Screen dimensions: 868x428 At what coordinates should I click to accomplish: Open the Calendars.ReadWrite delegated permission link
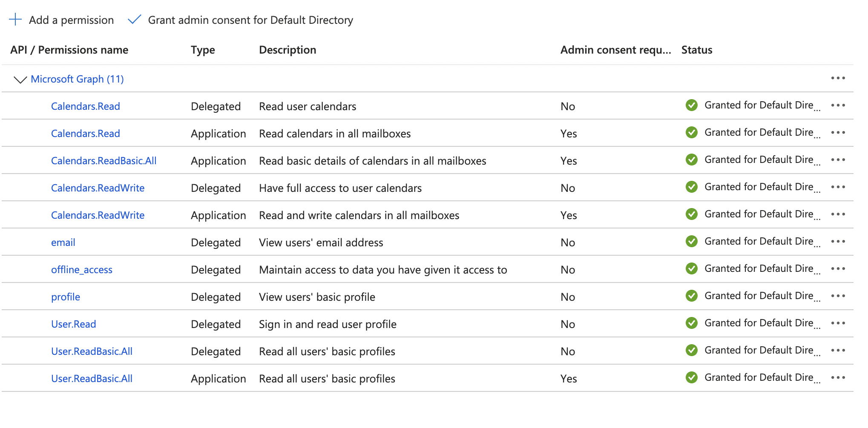pos(98,188)
